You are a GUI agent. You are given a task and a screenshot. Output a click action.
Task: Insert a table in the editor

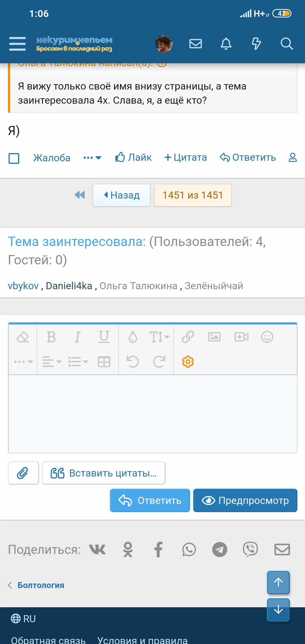pos(104,362)
